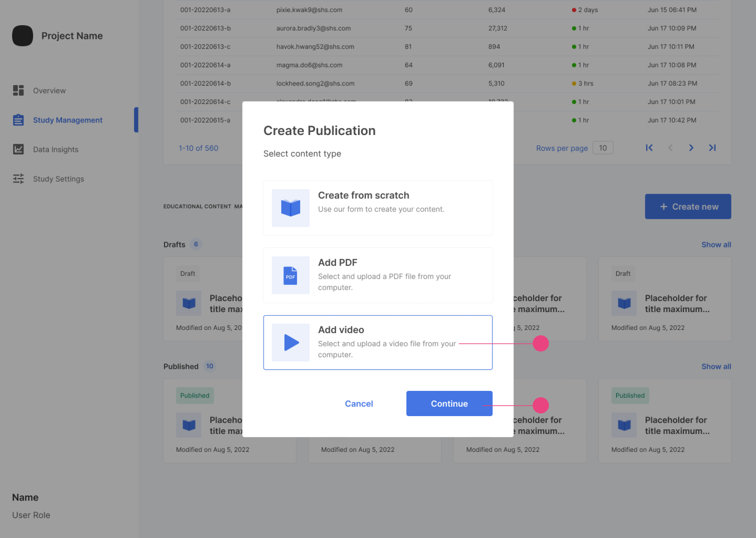This screenshot has height=538, width=756.
Task: Click the Study Settings sliders icon
Action: [x=18, y=178]
